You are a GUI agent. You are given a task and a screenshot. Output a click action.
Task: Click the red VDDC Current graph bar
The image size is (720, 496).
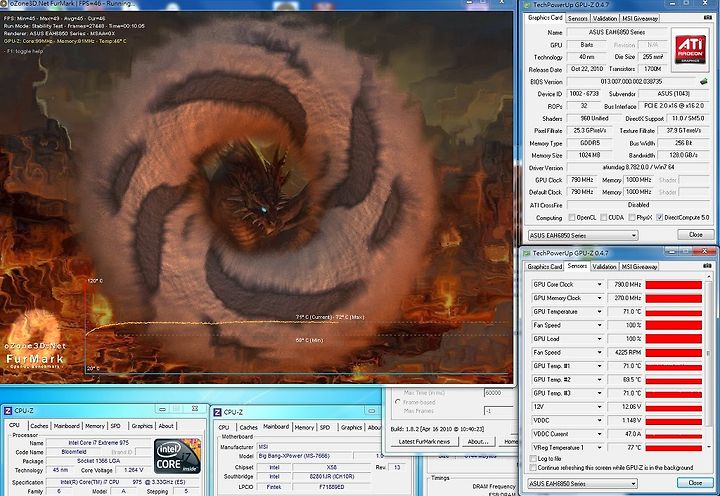click(x=674, y=436)
